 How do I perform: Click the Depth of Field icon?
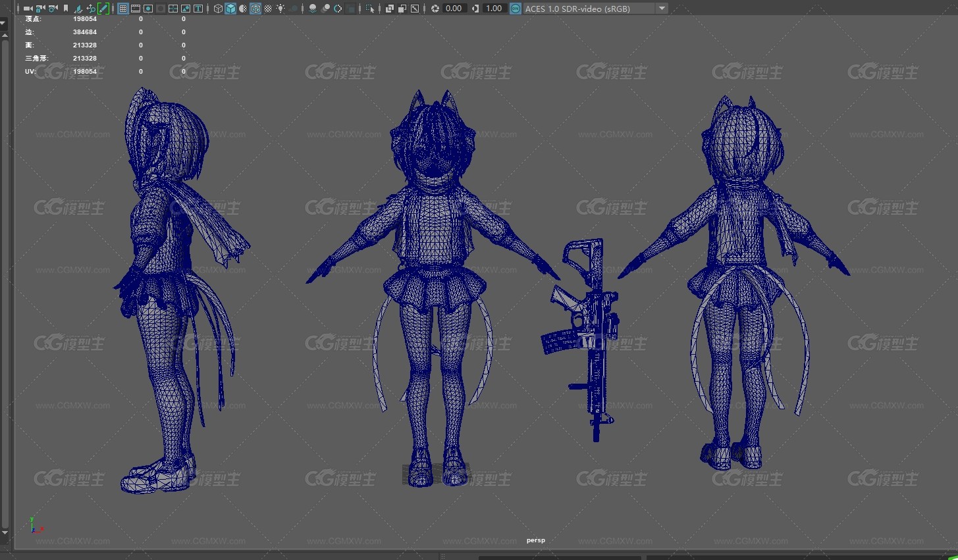click(x=350, y=9)
